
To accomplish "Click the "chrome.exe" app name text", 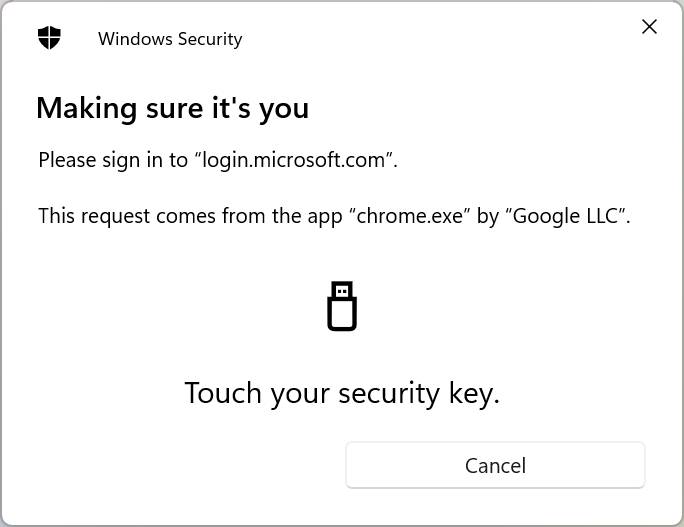I will click(x=410, y=216).
